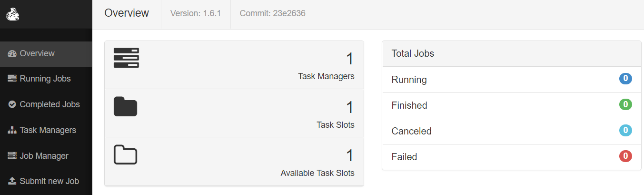Select Submit new Job
The width and height of the screenshot is (644, 195).
tap(49, 181)
